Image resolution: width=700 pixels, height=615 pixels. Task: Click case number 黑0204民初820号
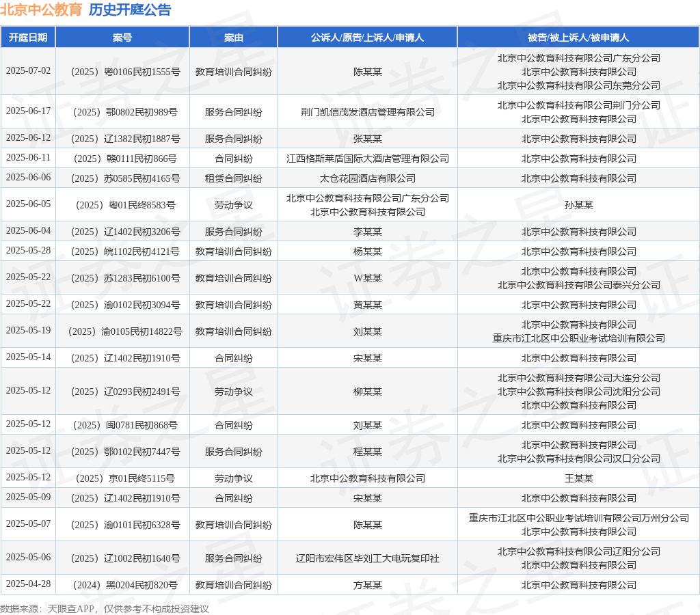[x=126, y=585]
